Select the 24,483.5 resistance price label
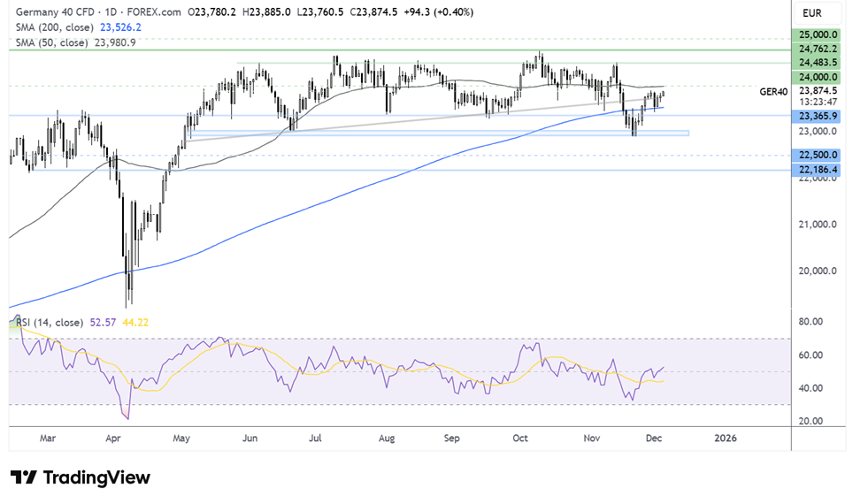The width and height of the screenshot is (868, 504). point(817,63)
